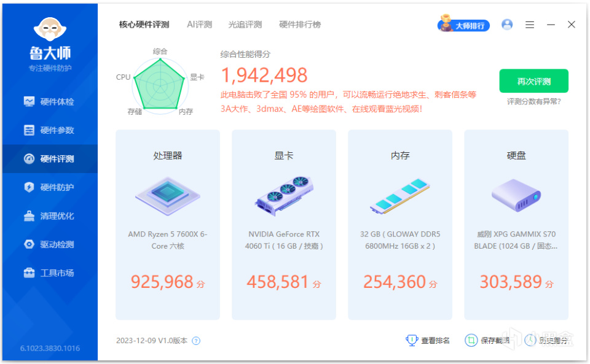Viewport: 590px width, 364px height.
Task: Switch to the 光追评测 tab
Action: (245, 25)
